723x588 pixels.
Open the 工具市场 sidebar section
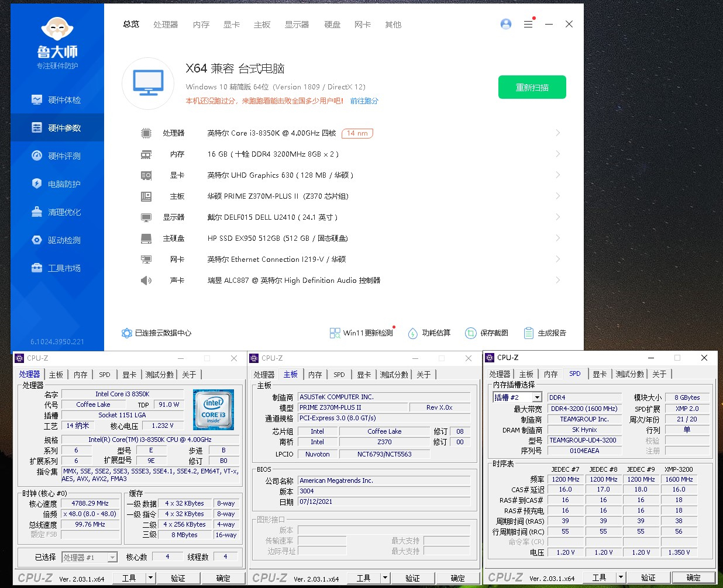coord(57,268)
